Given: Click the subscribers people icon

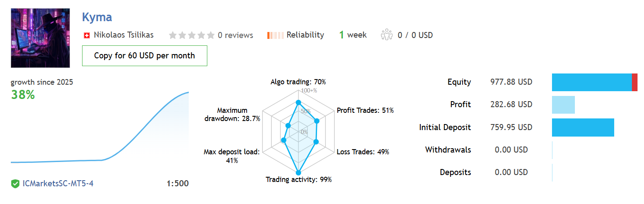Looking at the screenshot, I should (x=387, y=35).
